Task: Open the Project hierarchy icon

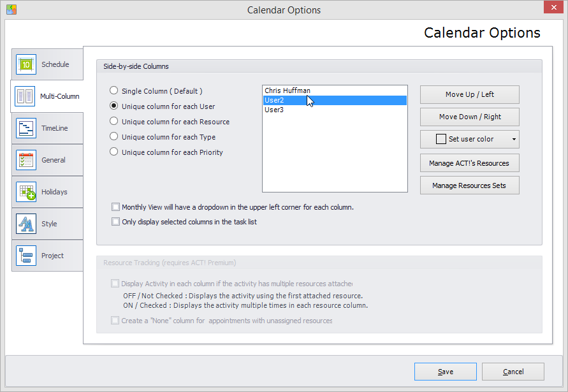Action: (26, 256)
